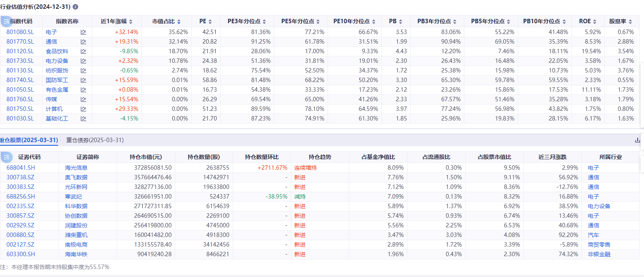Open column settings icon in 指数代码 header
This screenshot has height=277, width=644.
click(6, 21)
